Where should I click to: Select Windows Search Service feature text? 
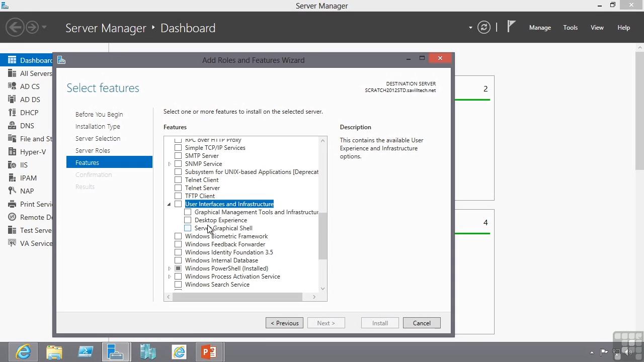(x=217, y=285)
